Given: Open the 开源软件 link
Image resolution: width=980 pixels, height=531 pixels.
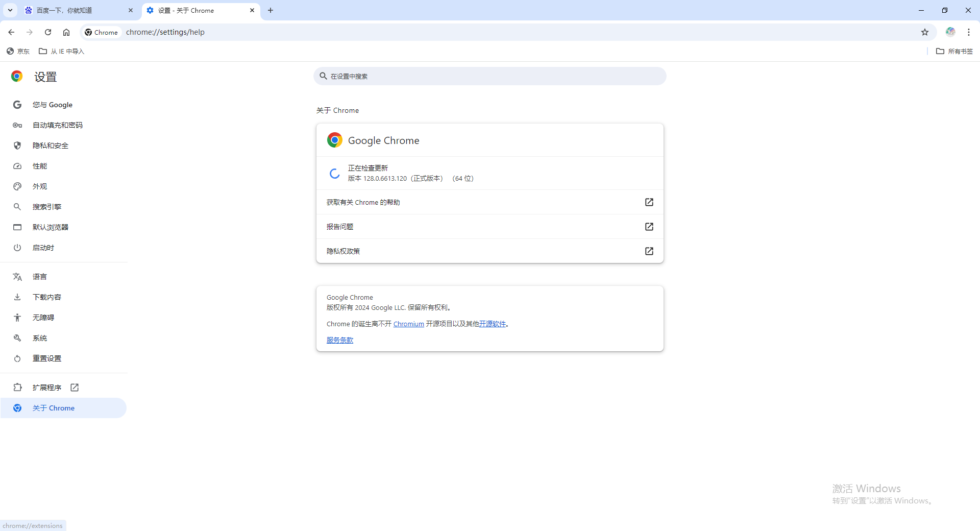Looking at the screenshot, I should [493, 324].
